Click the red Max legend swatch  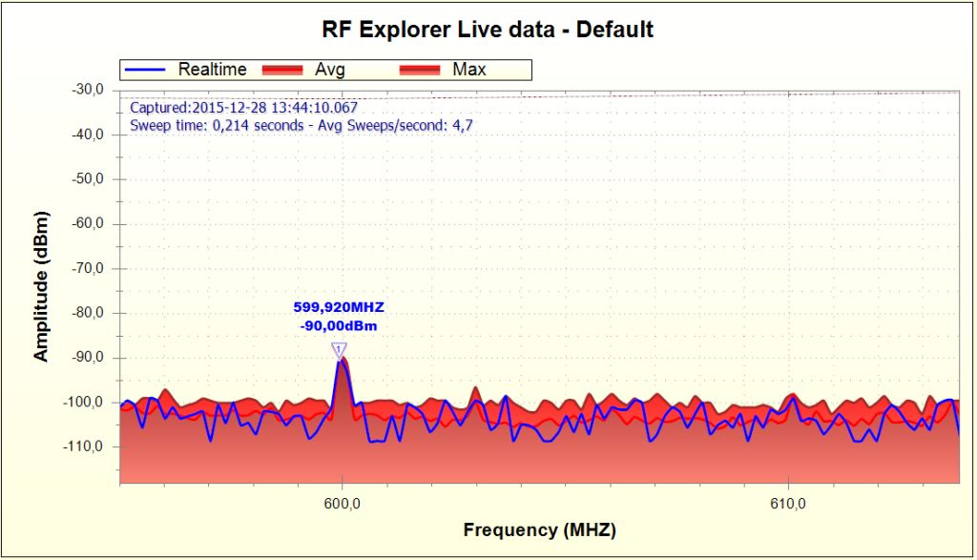click(420, 70)
